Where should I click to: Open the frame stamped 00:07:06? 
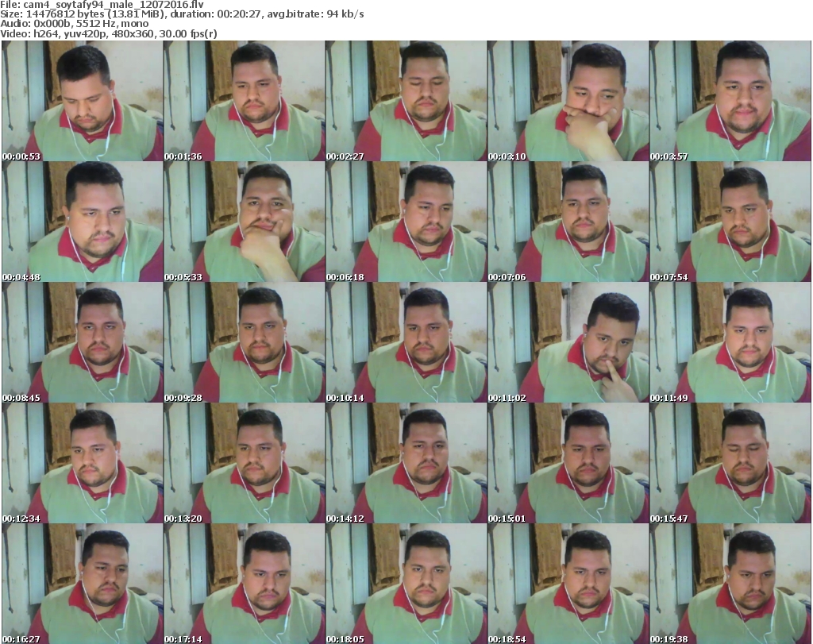[x=568, y=222]
